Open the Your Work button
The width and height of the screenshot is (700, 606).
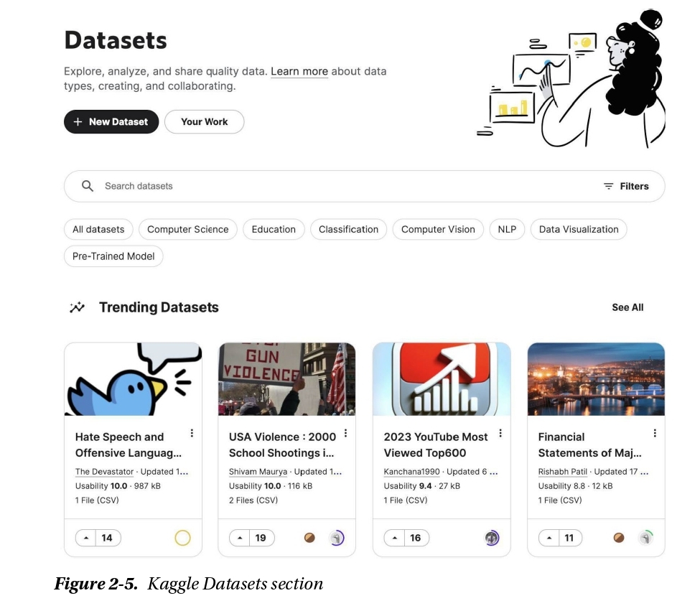click(x=204, y=122)
